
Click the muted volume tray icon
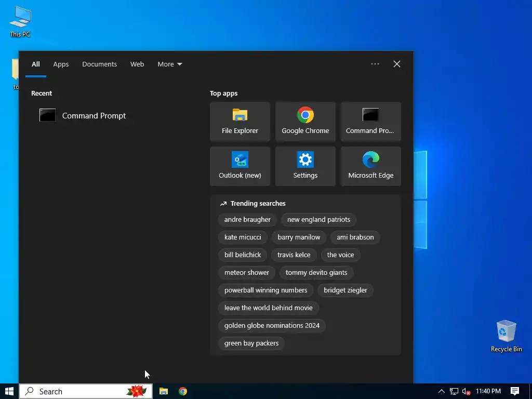pyautogui.click(x=466, y=391)
